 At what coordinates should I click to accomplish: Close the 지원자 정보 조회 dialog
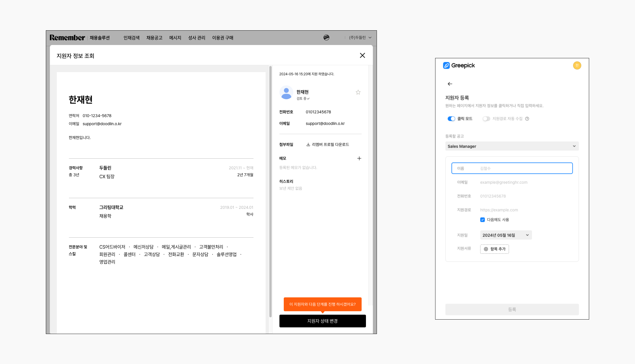[x=362, y=55]
